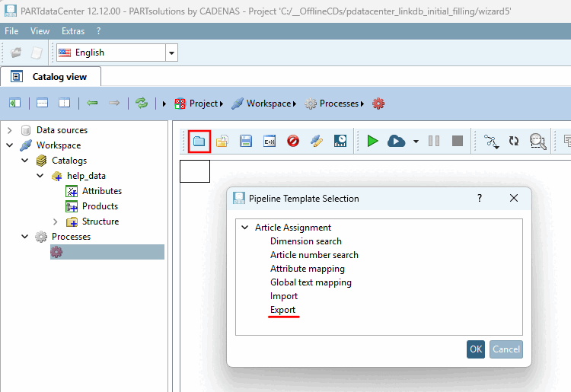Open the File menu
Viewport: 571px width, 392px height.
[11, 31]
